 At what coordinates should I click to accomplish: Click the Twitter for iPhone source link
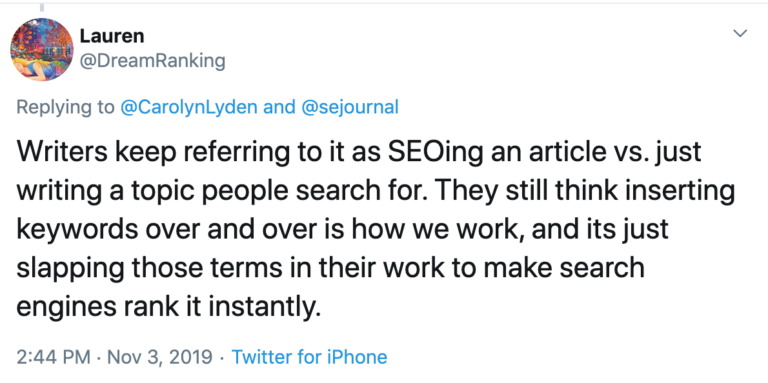click(309, 357)
